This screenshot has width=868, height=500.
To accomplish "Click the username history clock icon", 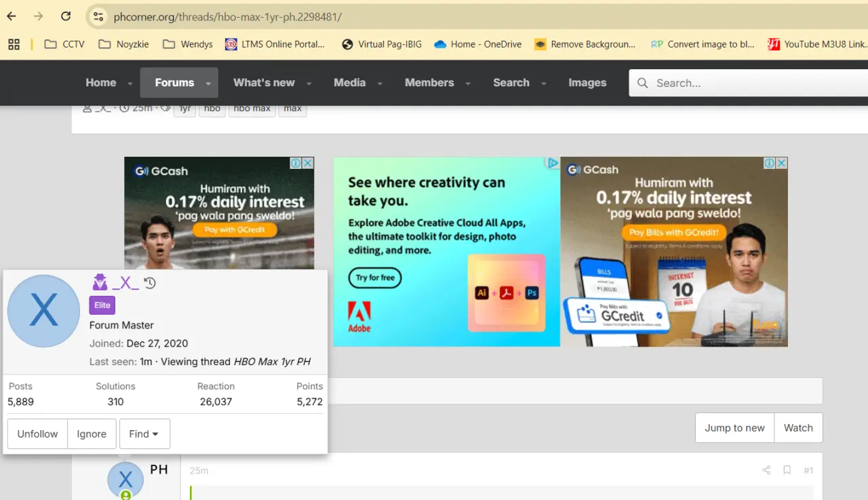I will tap(150, 283).
